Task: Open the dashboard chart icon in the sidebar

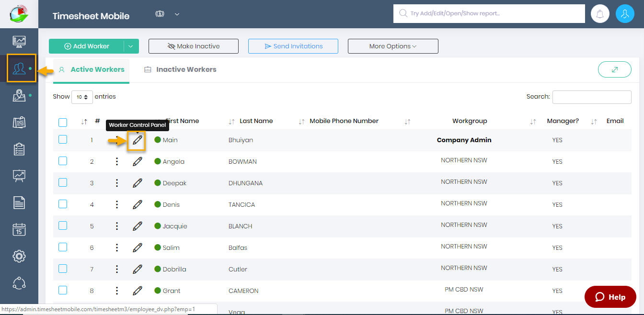Action: 19,42
